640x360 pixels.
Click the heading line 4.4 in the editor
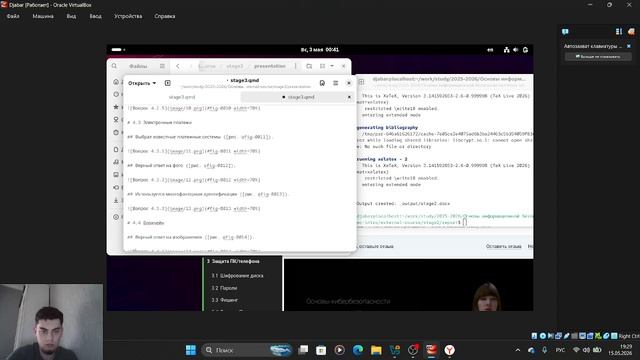click(x=146, y=223)
